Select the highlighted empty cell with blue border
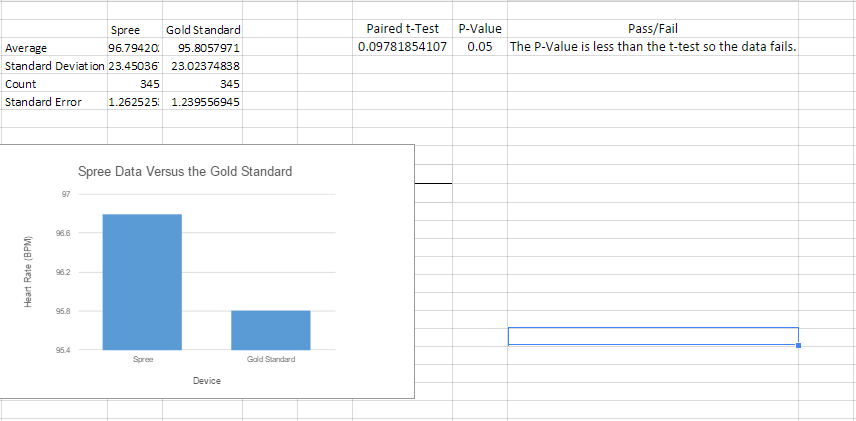This screenshot has height=421, width=856. (652, 336)
